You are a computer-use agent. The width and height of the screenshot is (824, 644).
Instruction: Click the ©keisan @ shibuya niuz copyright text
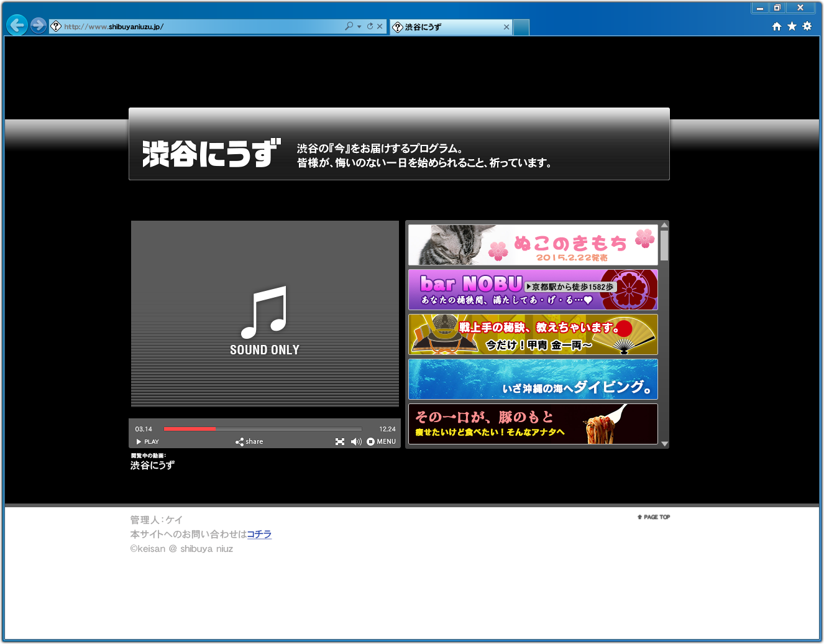181,549
